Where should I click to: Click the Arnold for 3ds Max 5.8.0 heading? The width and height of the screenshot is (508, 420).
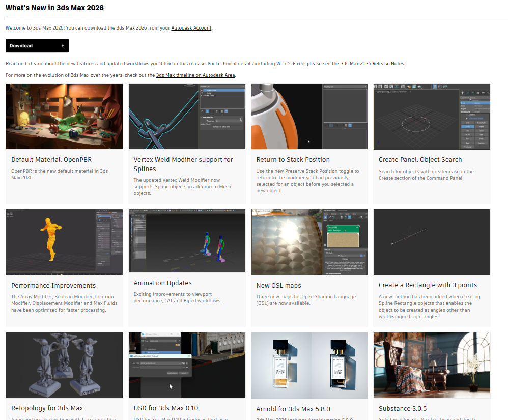tap(293, 409)
